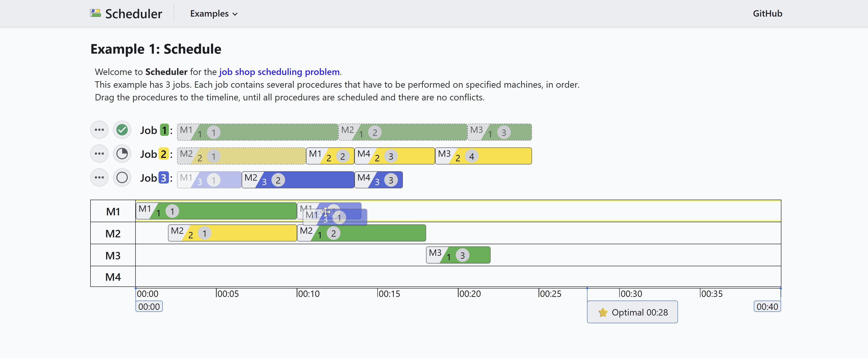Open Job 1 more options menu
Viewport: 868px width, 358px height.
tap(99, 130)
